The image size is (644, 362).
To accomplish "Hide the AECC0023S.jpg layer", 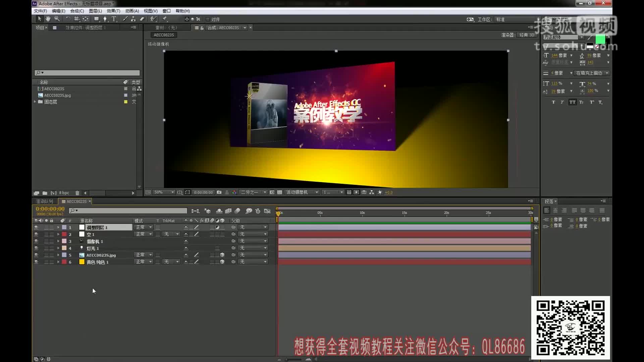I will pyautogui.click(x=36, y=255).
